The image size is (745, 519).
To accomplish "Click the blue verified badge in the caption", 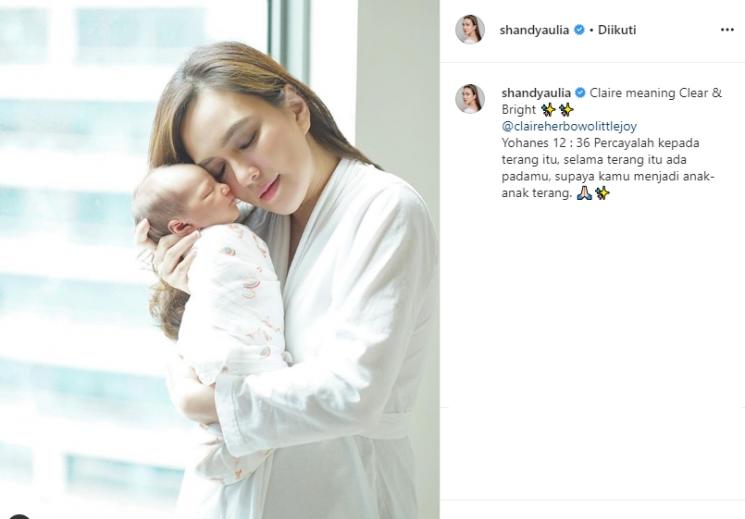I will [580, 93].
